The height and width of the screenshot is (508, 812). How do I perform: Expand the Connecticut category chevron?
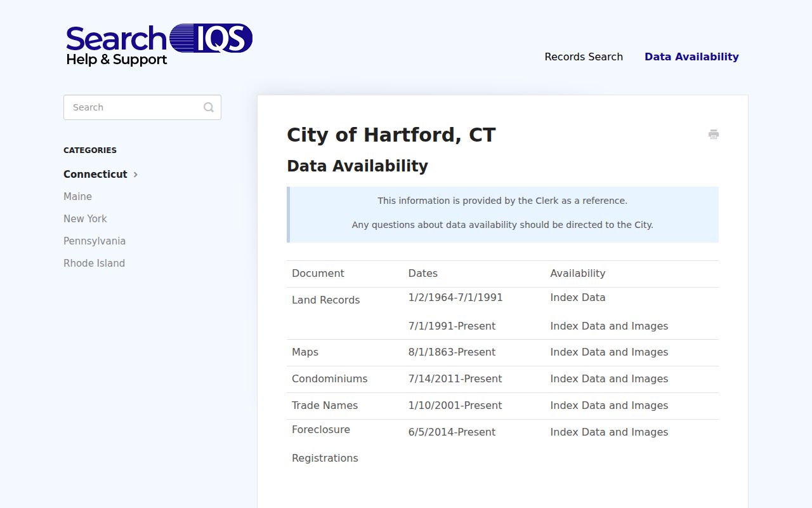click(x=136, y=175)
